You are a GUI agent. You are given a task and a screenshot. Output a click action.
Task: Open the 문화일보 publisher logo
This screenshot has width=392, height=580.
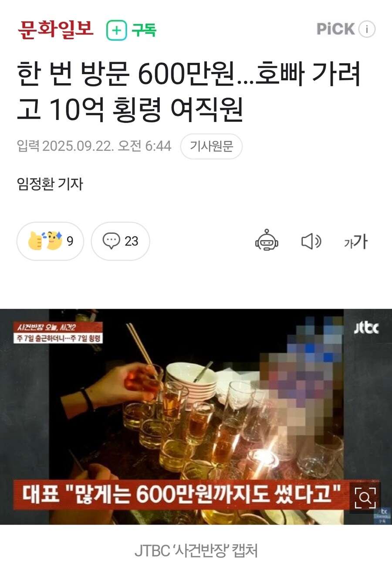pyautogui.click(x=55, y=29)
